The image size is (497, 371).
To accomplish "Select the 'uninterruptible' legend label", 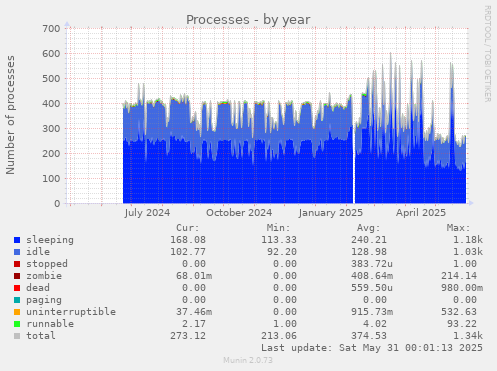I will pyautogui.click(x=71, y=312).
